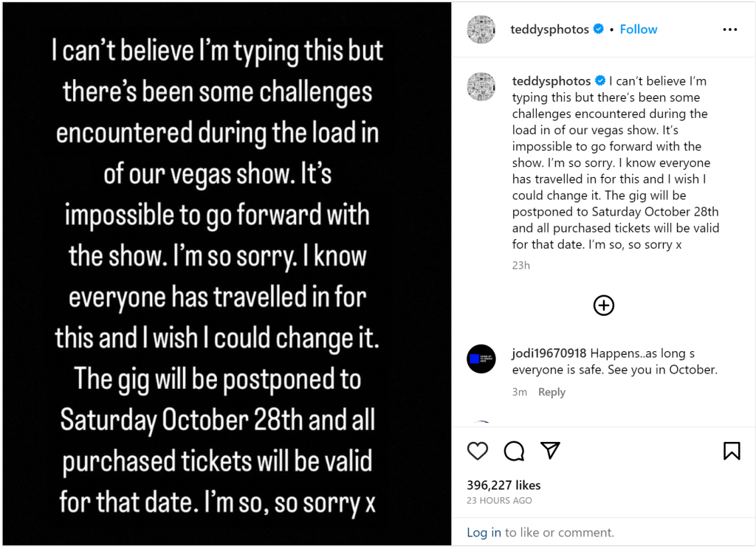The height and width of the screenshot is (549, 756).
Task: View the 396,227 likes list
Action: coord(504,486)
